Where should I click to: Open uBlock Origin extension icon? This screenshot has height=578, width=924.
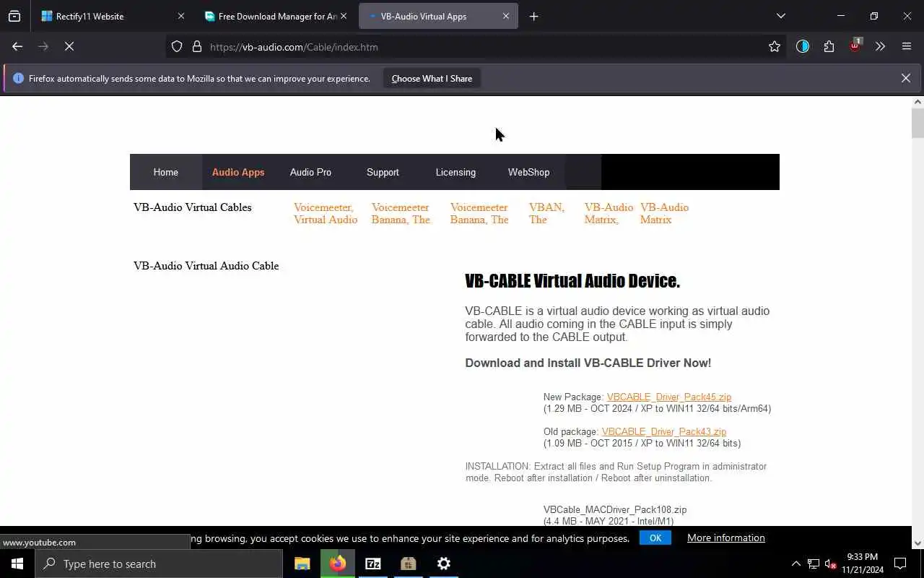(855, 46)
